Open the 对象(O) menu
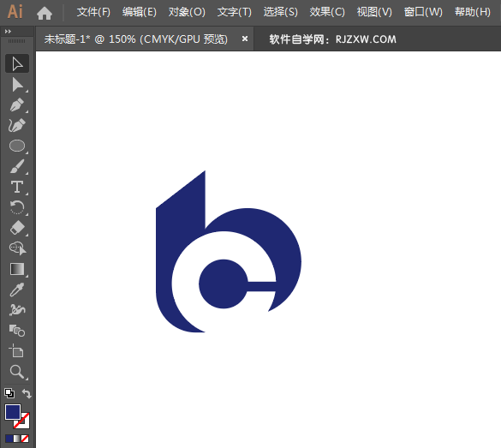The image size is (501, 448). tap(187, 12)
